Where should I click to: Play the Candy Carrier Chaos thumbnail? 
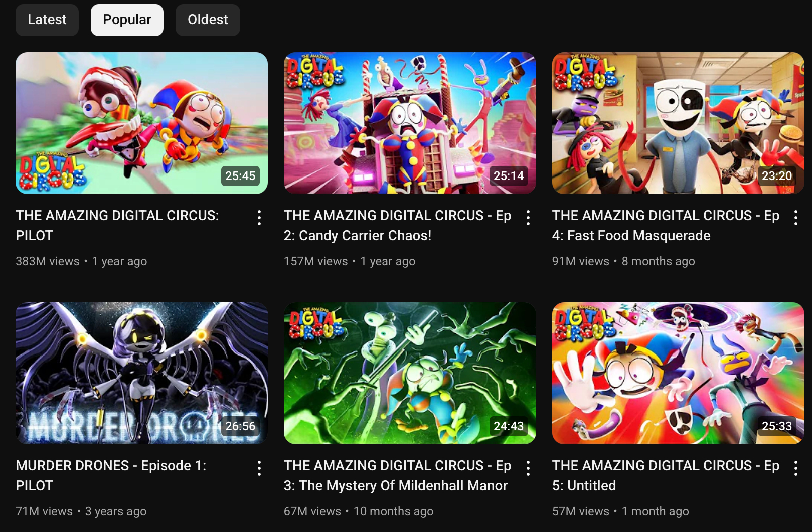410,123
